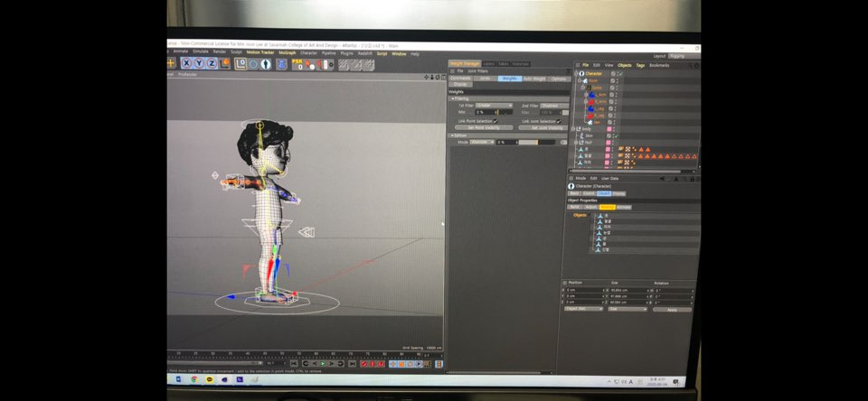This screenshot has width=868, height=401.
Task: Toggle Character object enabled checkmark
Action: tap(620, 73)
